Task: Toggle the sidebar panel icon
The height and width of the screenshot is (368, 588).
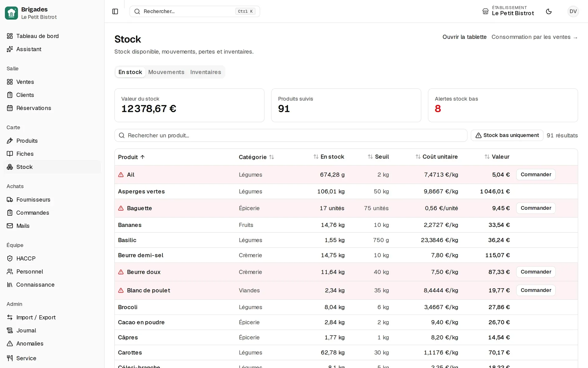Action: coord(115,11)
